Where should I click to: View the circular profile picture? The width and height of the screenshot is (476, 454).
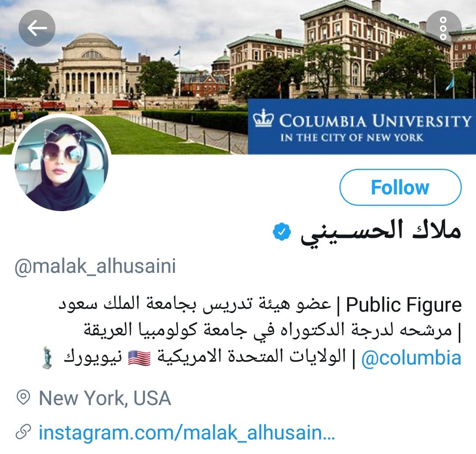tap(62, 164)
